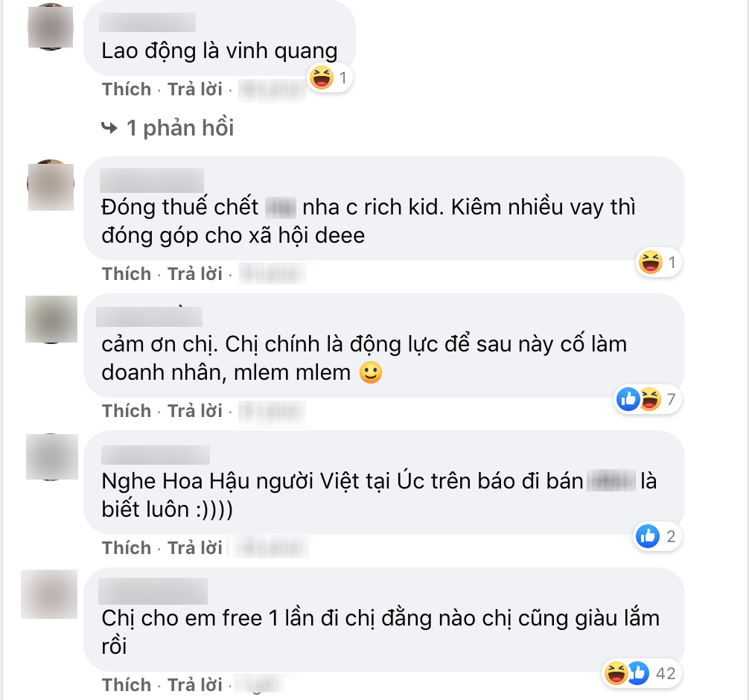Open haha reaction with 42 on last comment
749x700 pixels.
(616, 673)
